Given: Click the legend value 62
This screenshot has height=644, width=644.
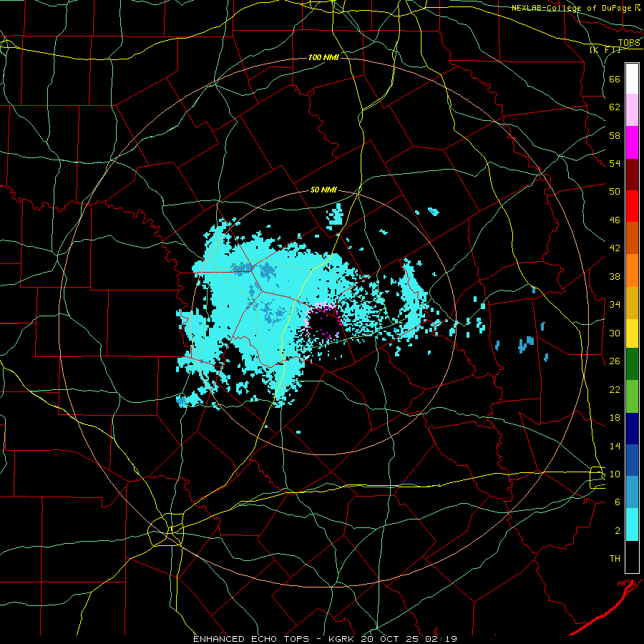Looking at the screenshot, I should (615, 107).
